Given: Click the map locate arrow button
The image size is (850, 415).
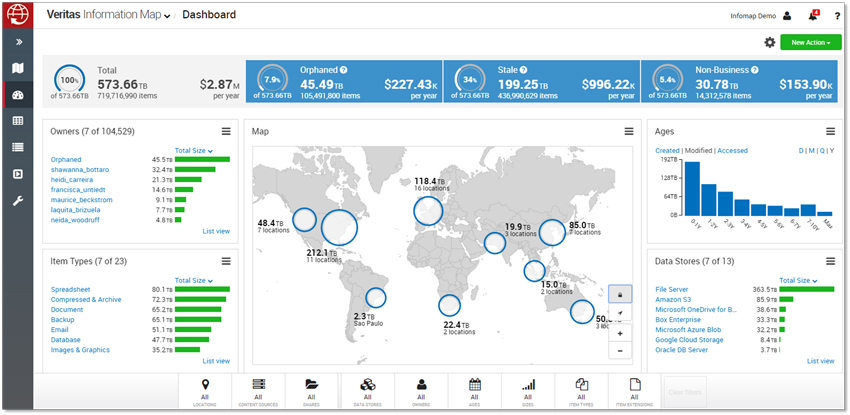Looking at the screenshot, I should (x=620, y=313).
